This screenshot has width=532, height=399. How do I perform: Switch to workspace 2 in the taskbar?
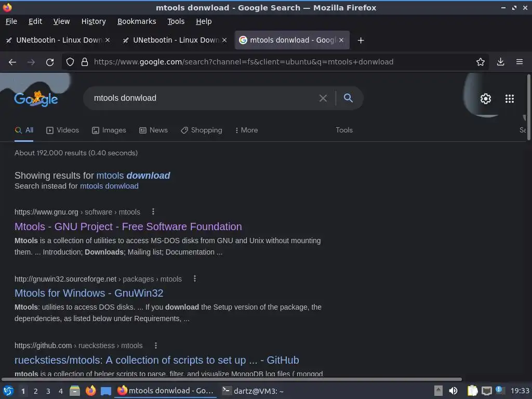click(x=36, y=391)
